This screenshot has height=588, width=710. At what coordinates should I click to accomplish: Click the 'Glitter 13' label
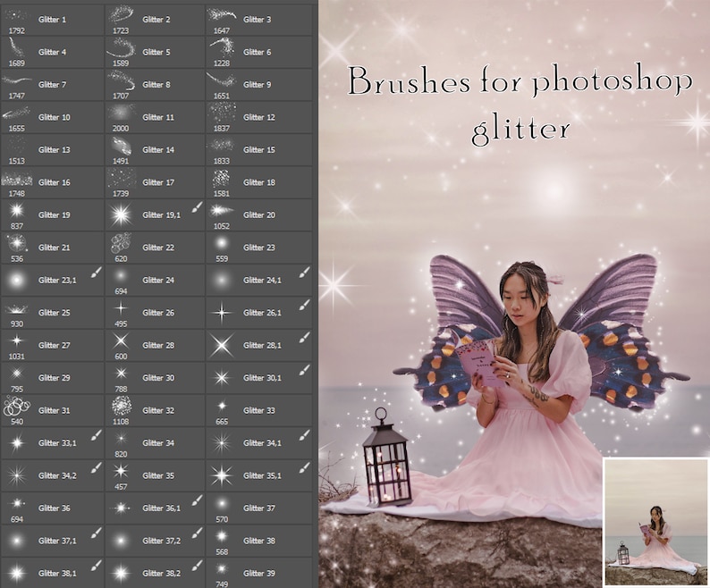click(55, 150)
